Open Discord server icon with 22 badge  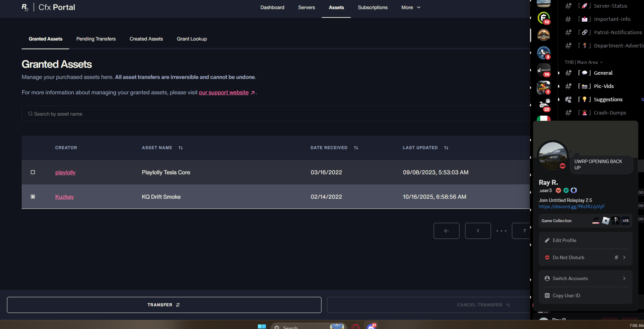click(543, 105)
